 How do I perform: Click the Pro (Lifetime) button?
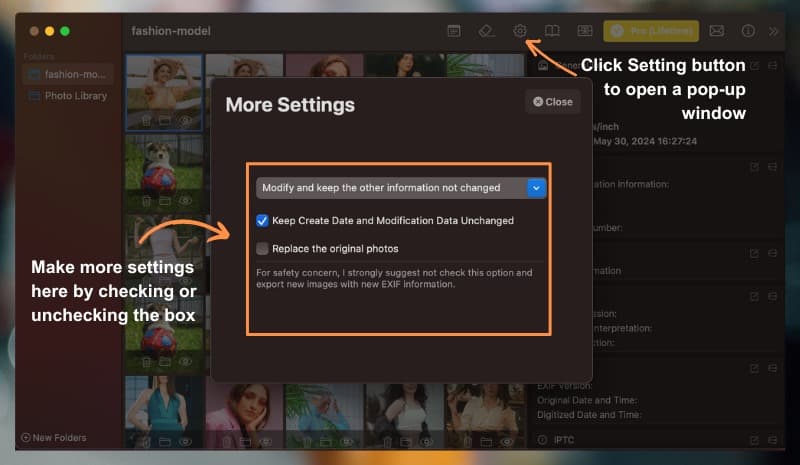click(651, 31)
